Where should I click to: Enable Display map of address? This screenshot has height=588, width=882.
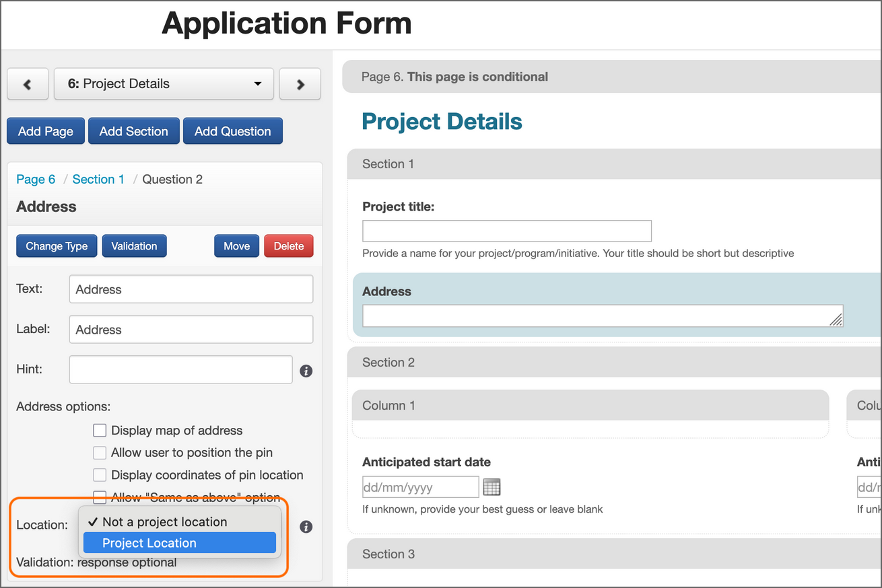[x=100, y=431]
